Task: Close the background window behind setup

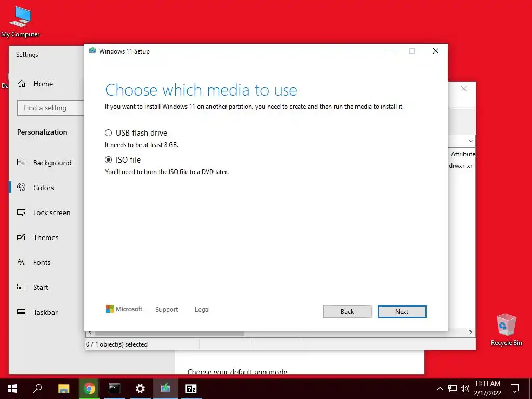Action: 464,89
